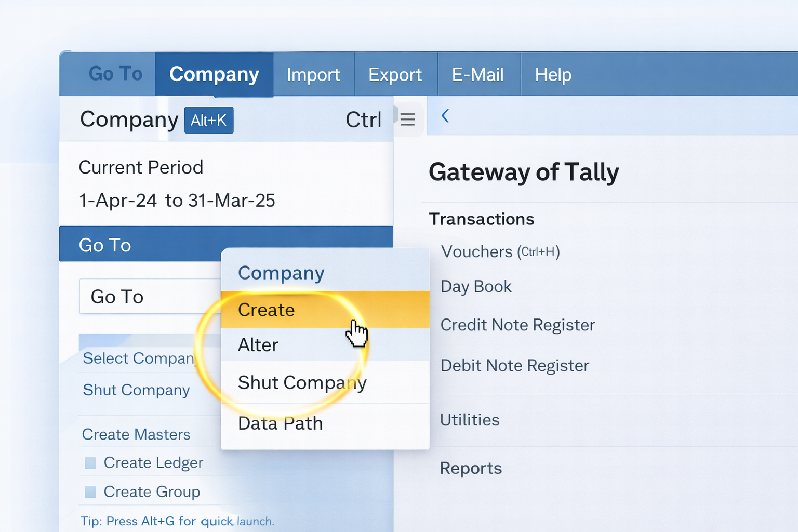Choose Data Path from Company popup
The image size is (798, 532).
280,423
